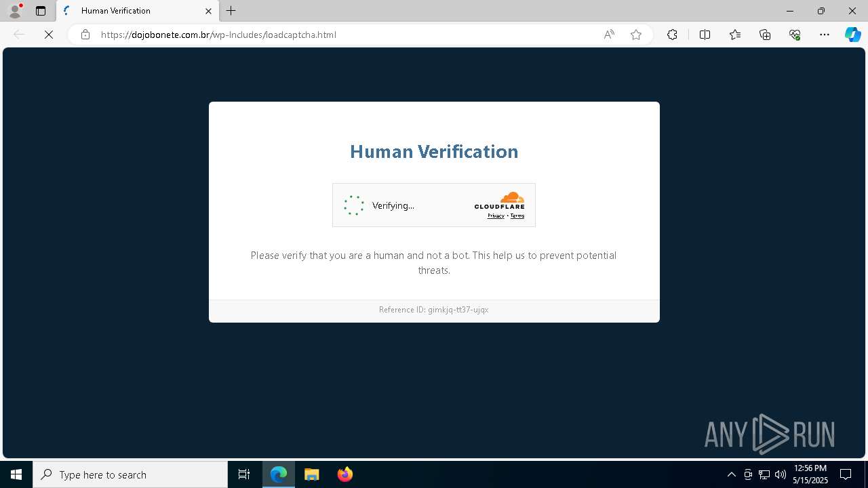Screen dimensions: 868x488
Task: Open the Windows Start menu
Action: click(x=16, y=474)
